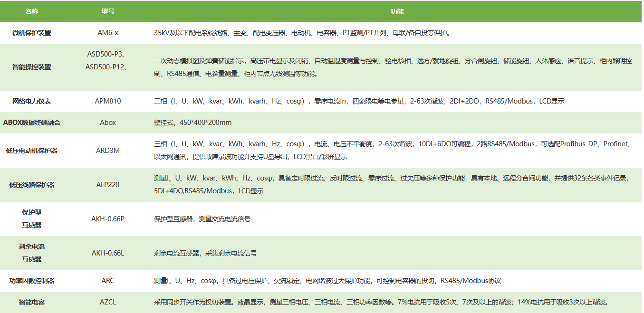The image size is (644, 313).
Task: Click the ARD3M model number
Action: (x=108, y=151)
